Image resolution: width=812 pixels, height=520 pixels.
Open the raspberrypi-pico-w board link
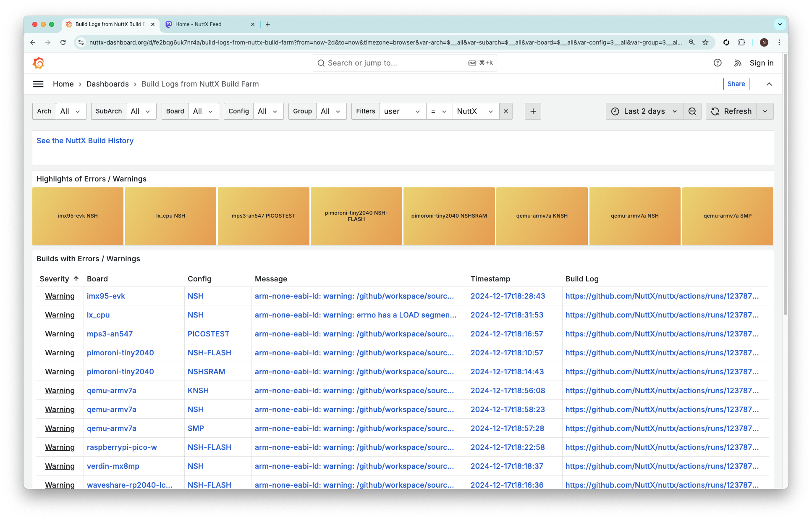122,447
